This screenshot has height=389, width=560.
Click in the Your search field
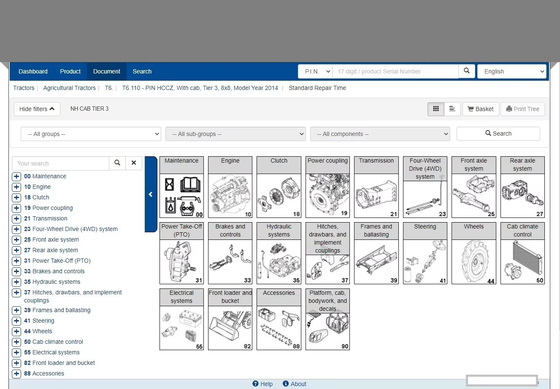[61, 163]
